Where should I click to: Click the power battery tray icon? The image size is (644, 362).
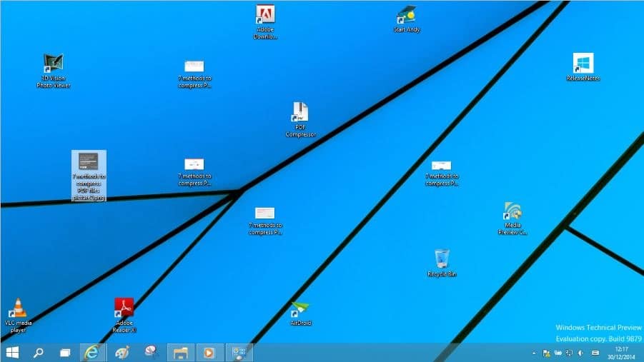(558, 353)
